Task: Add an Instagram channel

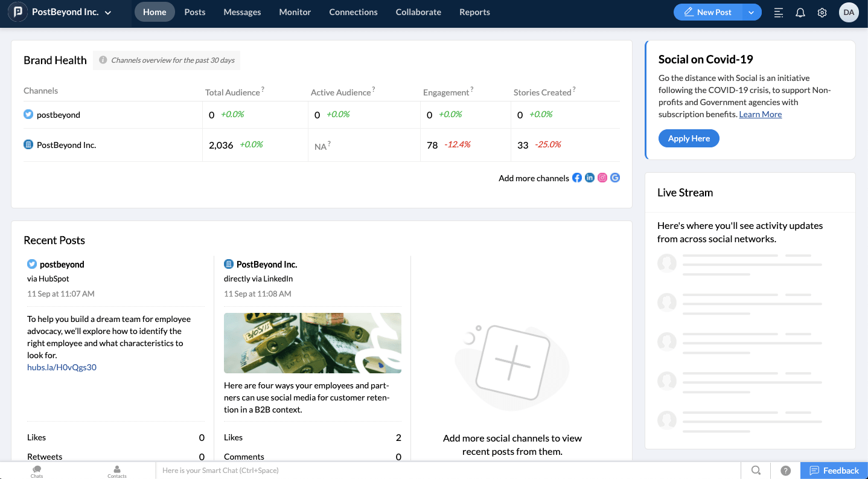Action: point(602,178)
